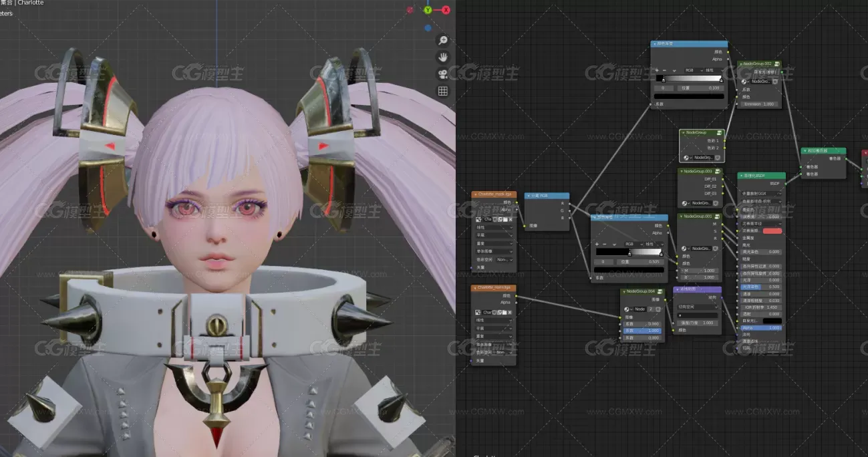This screenshot has height=457, width=868.
Task: Click the green Y axis gizmo ball
Action: click(429, 9)
